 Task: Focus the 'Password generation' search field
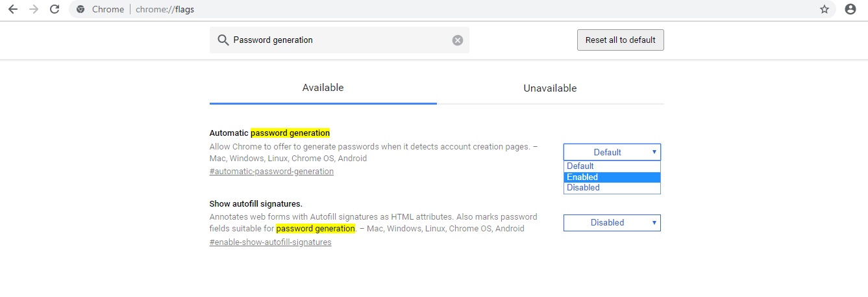(x=338, y=40)
